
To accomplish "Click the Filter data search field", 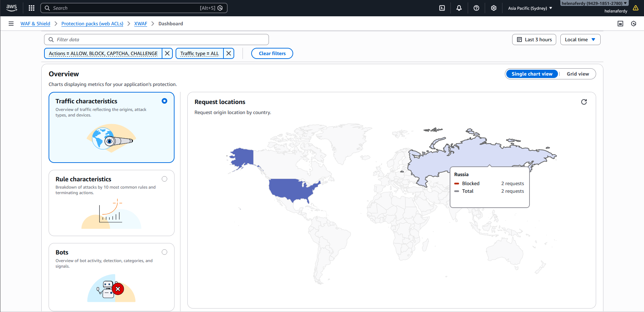I will [x=156, y=40].
